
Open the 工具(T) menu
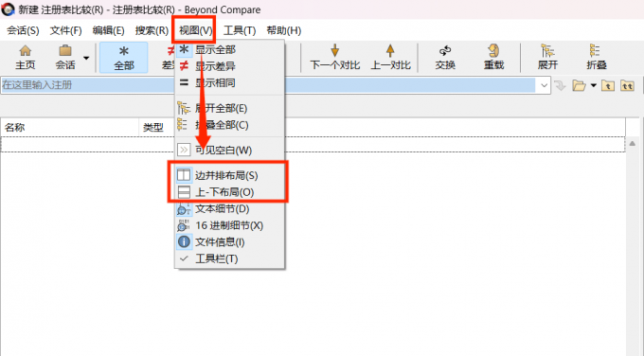[240, 30]
